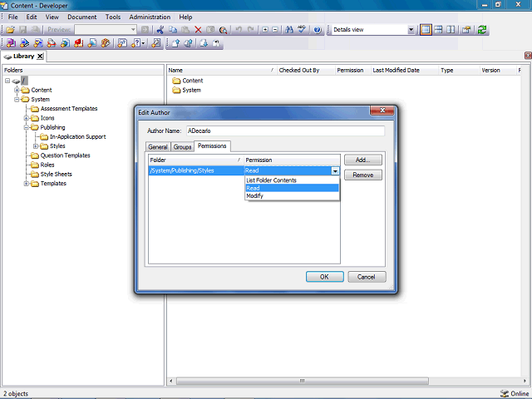Image resolution: width=532 pixels, height=399 pixels.
Task: Click the new question document icon
Action: click(122, 43)
